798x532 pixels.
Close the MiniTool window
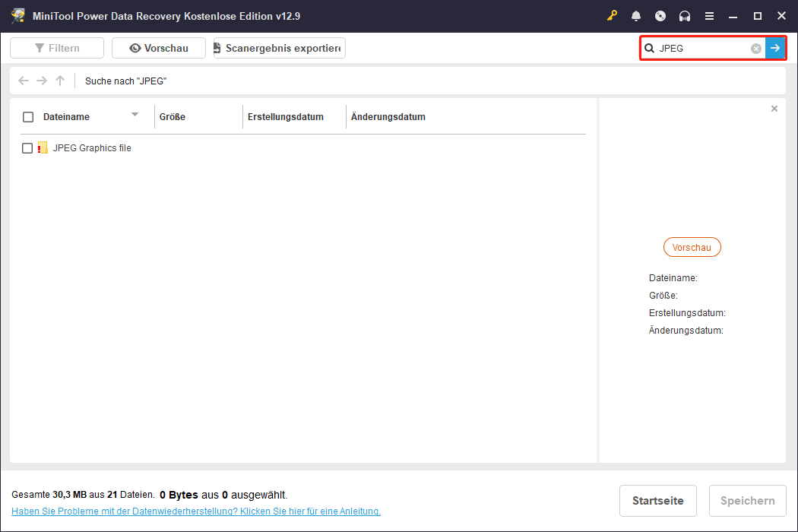click(x=782, y=16)
